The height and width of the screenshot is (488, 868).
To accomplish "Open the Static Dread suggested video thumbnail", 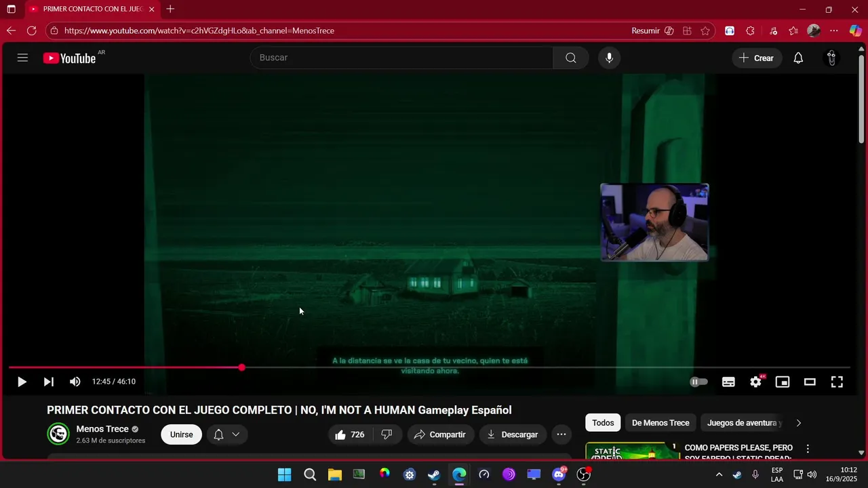I will [633, 452].
